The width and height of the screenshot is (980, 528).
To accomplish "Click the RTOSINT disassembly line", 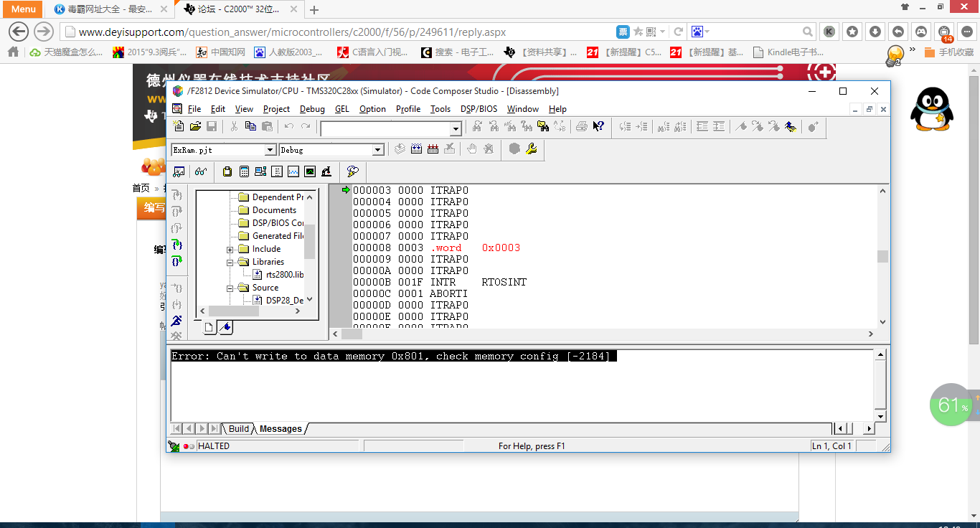I will [x=440, y=282].
